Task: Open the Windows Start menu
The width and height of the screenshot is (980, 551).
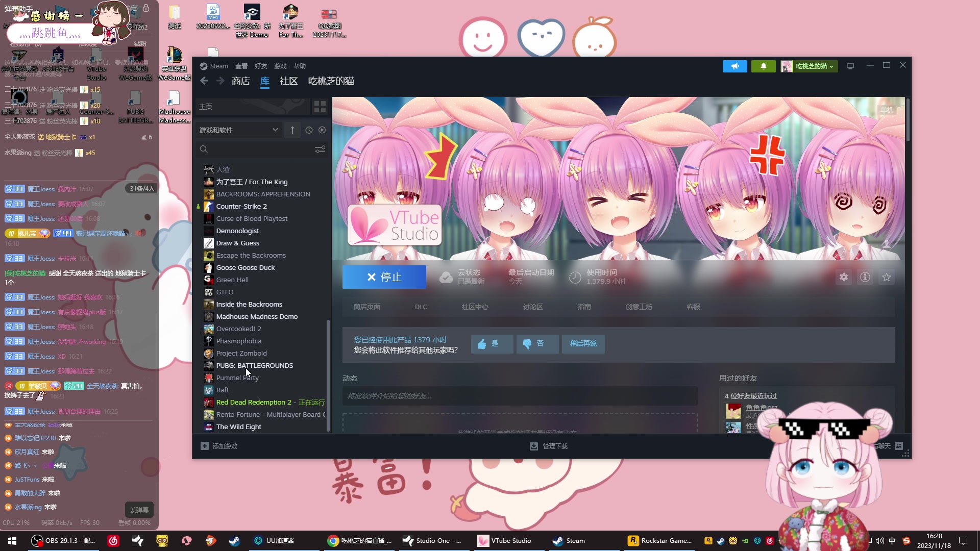Action: [12, 541]
